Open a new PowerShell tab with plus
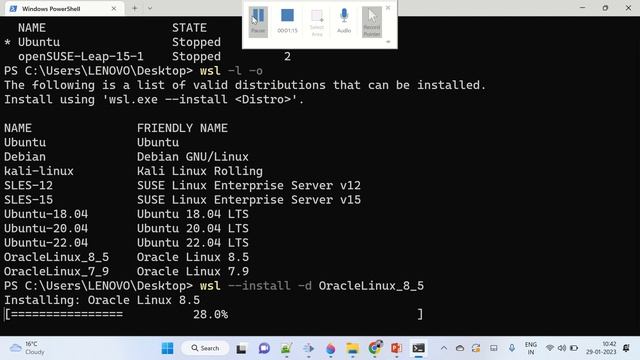Screen dimensions: 640x360 134,8
